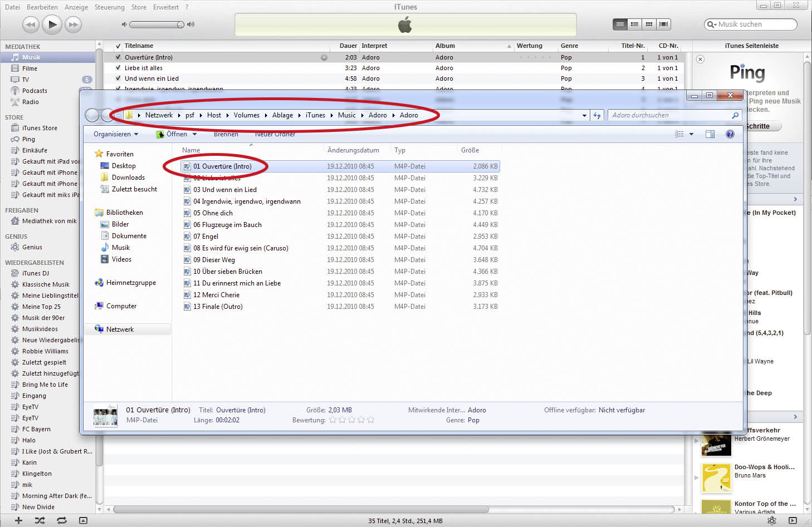Adjust the iTunes volume slider knob
Viewport: 812px width, 527px height.
[180, 24]
